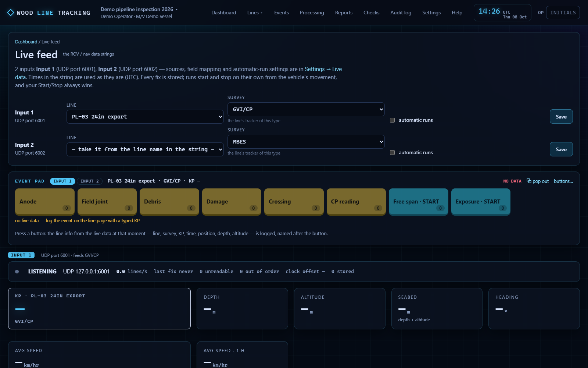Click the pop out icon in Event Pad

[529, 181]
